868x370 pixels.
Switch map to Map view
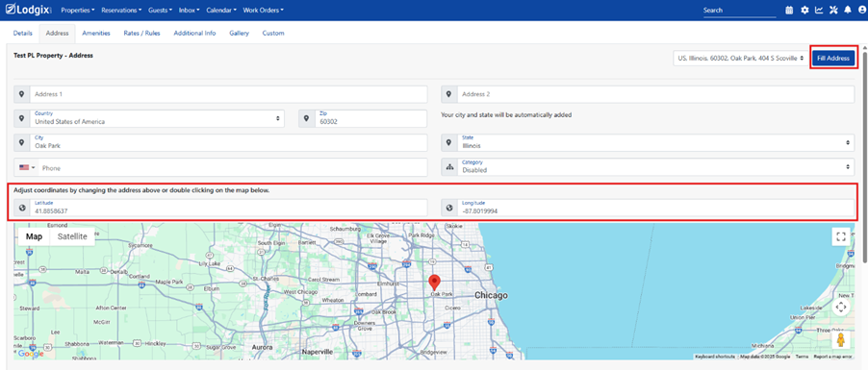click(35, 236)
